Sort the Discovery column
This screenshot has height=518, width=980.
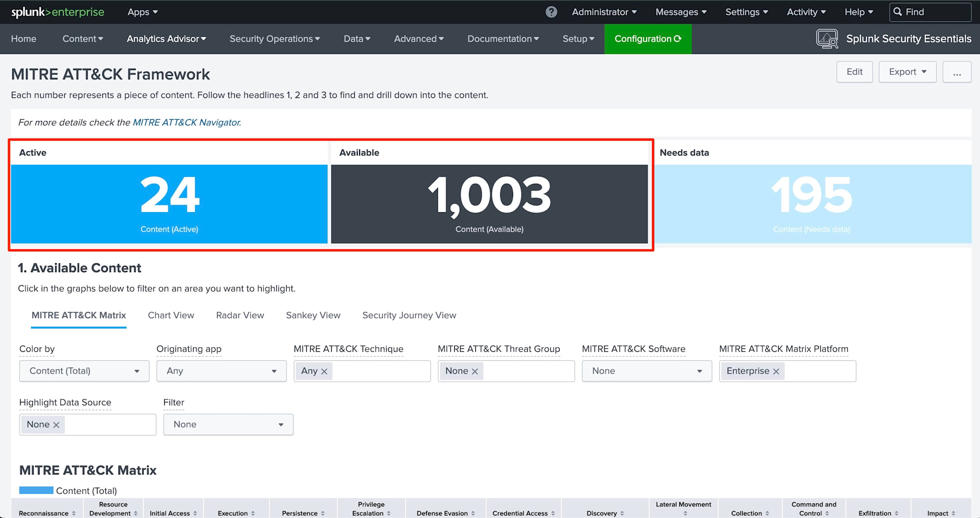(x=622, y=513)
